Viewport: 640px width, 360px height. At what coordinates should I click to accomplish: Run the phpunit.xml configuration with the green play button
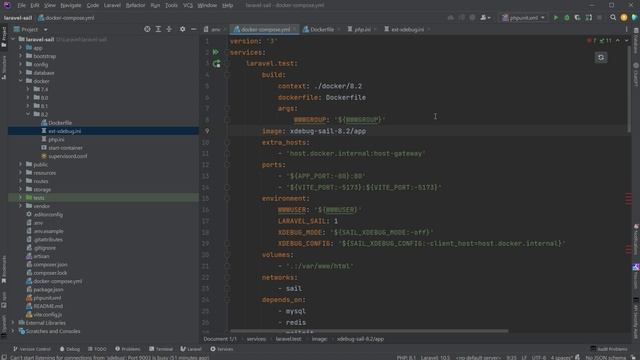click(x=556, y=18)
